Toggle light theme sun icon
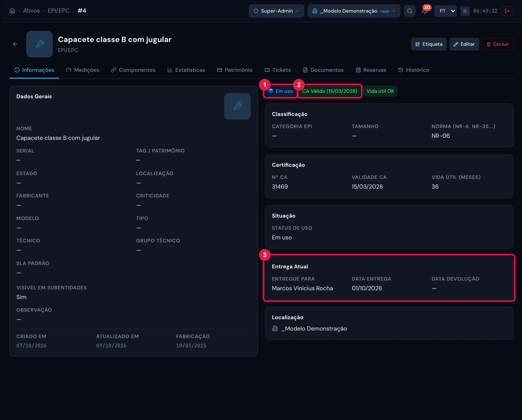The width and height of the screenshot is (522, 420). coord(465,11)
